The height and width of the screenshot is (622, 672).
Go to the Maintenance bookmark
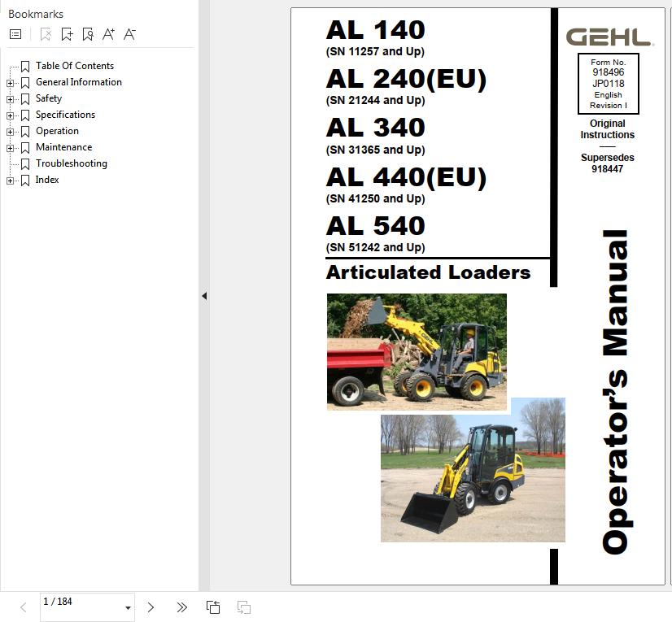click(x=63, y=147)
